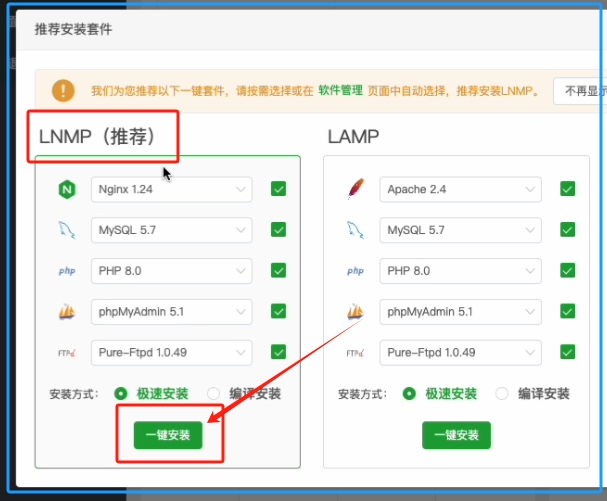This screenshot has height=501, width=607.
Task: Click 一键安装 button for LNMP
Action: click(x=168, y=435)
